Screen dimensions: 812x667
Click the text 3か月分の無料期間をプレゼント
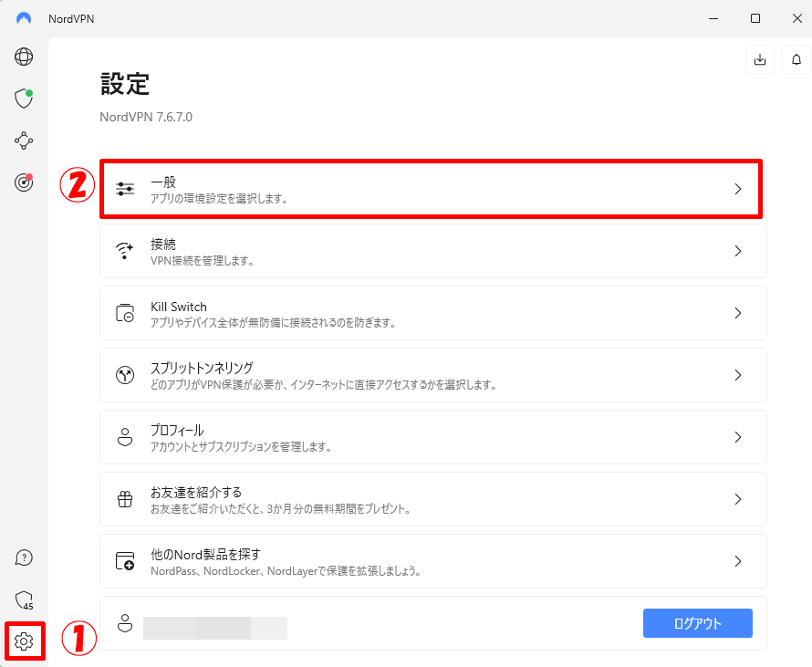click(336, 508)
